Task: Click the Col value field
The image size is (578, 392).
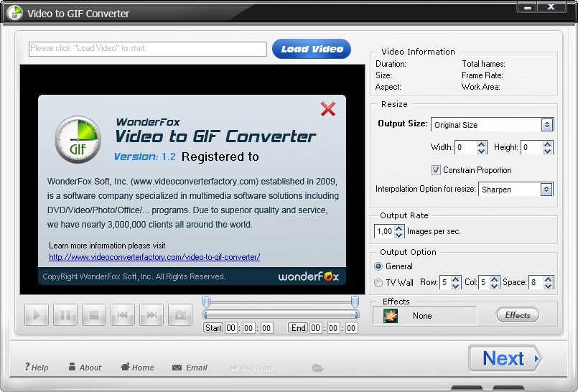Action: click(484, 282)
